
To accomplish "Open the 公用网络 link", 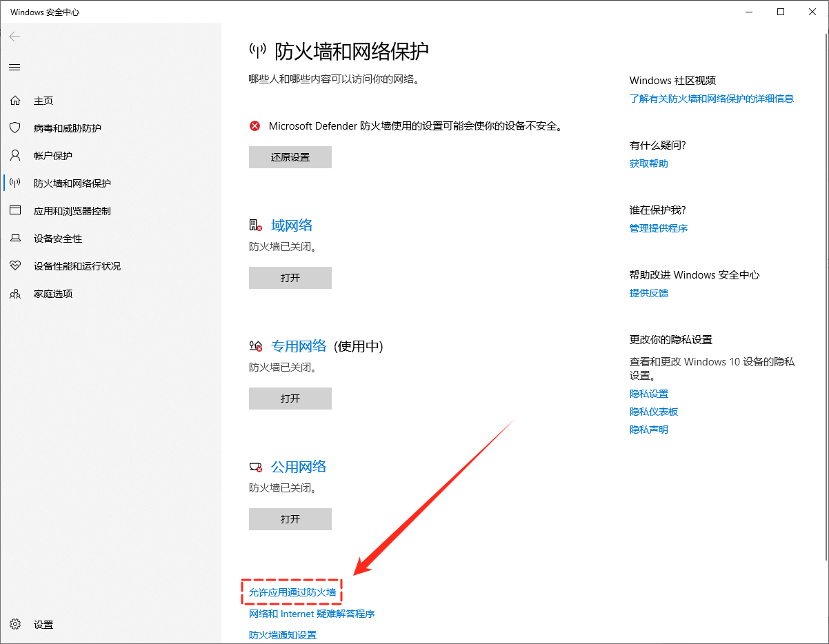I will 299,467.
